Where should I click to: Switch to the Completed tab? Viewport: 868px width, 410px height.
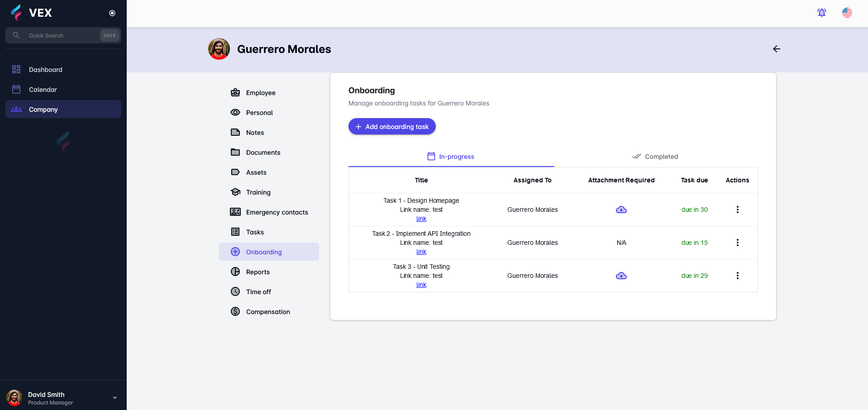(655, 156)
